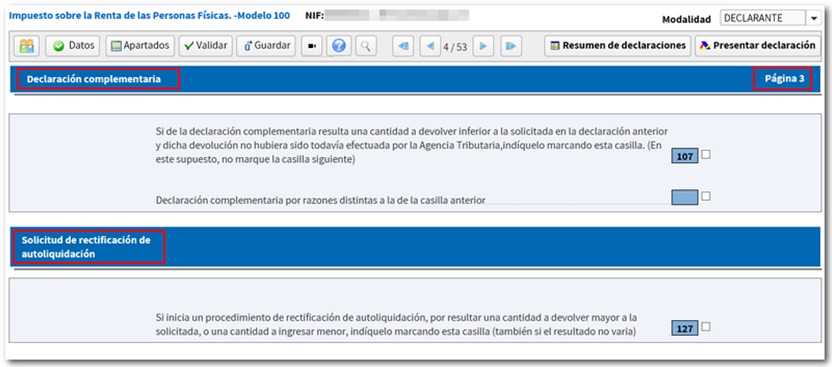Tick the checkbox for other reasons complementary declaration
The height and width of the screenshot is (367, 832).
click(706, 196)
